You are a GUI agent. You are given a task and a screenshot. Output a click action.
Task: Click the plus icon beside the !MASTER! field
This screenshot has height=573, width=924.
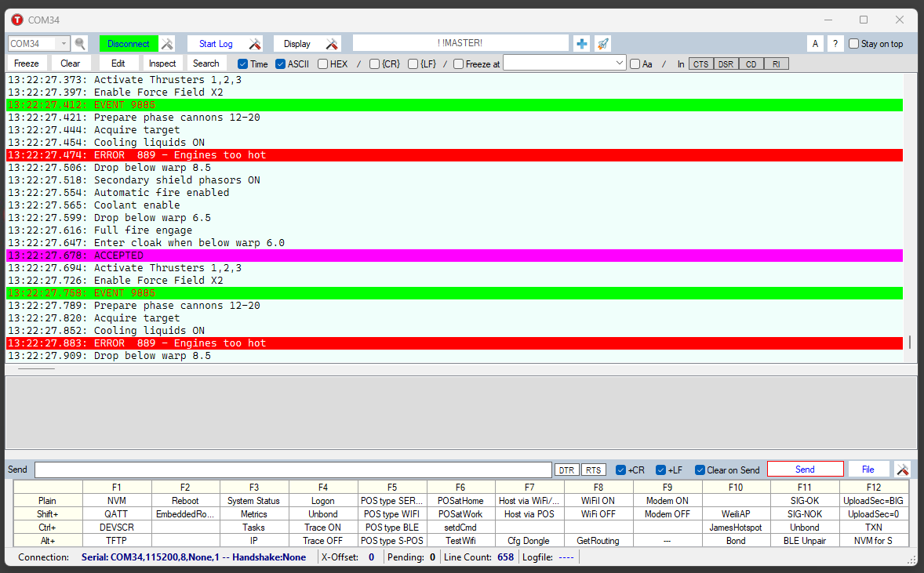(x=580, y=43)
